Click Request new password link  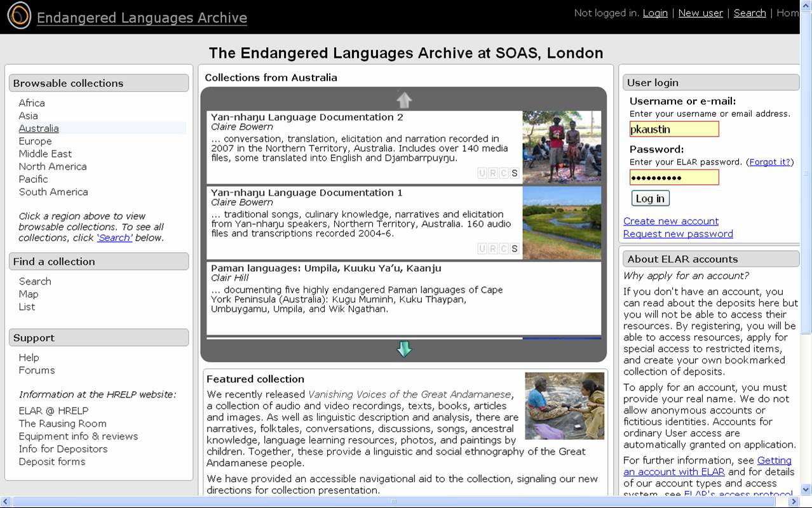point(678,234)
